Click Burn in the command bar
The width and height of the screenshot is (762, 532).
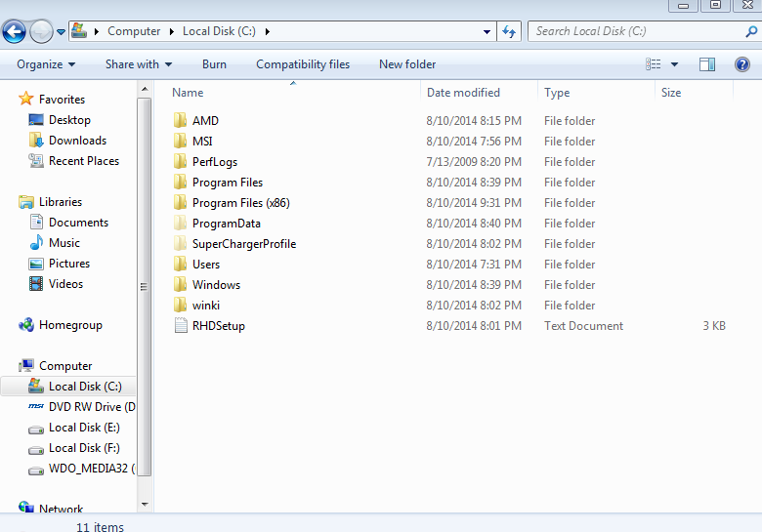pyautogui.click(x=214, y=64)
